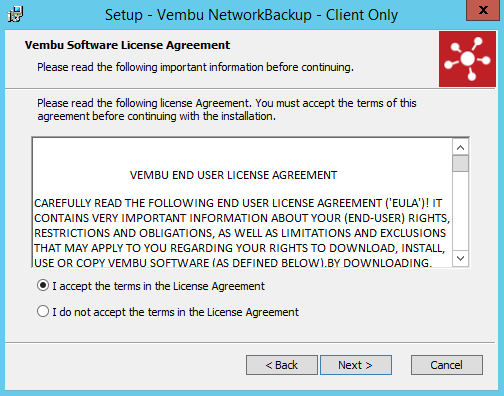Screen dimensions: 504x396
Task: Proceed with the 'Next >' button
Action: point(356,365)
